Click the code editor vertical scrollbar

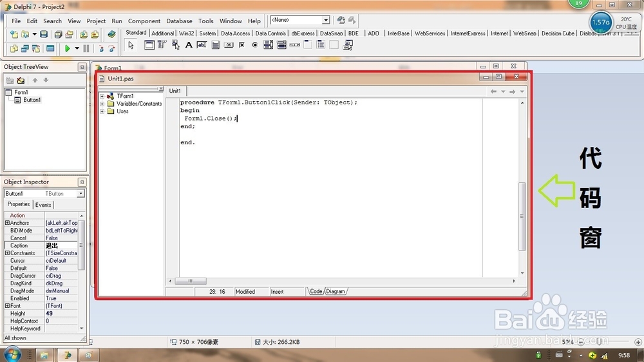click(x=522, y=188)
